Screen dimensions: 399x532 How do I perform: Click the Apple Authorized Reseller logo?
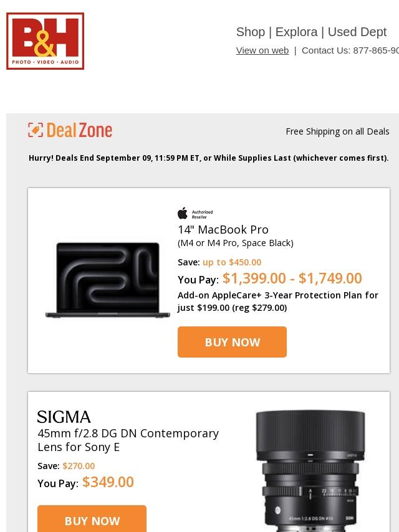[195, 214]
